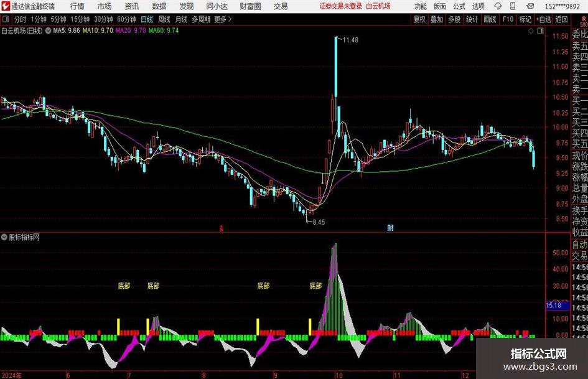Switch to the 60分钟 period tab
This screenshot has height=379, width=588.
(x=127, y=19)
